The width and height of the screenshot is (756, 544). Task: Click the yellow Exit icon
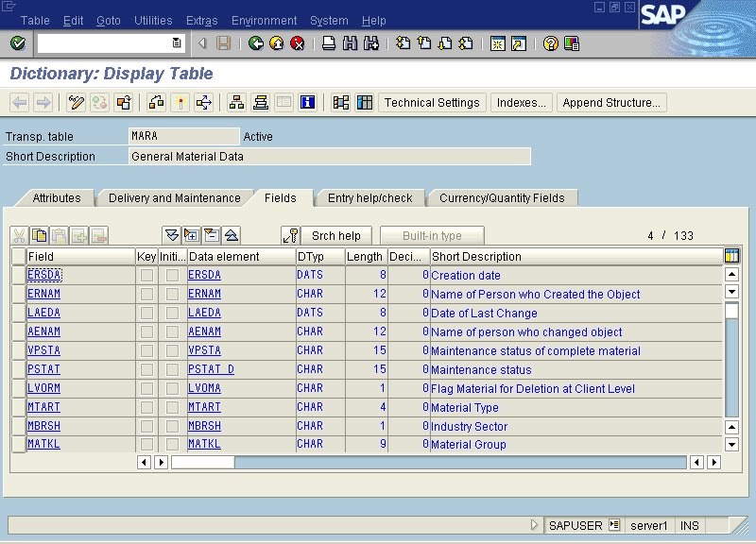tap(277, 43)
